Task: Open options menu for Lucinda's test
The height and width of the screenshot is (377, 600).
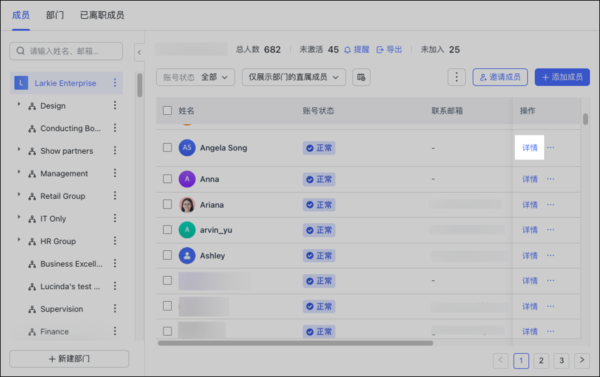Action: [115, 286]
